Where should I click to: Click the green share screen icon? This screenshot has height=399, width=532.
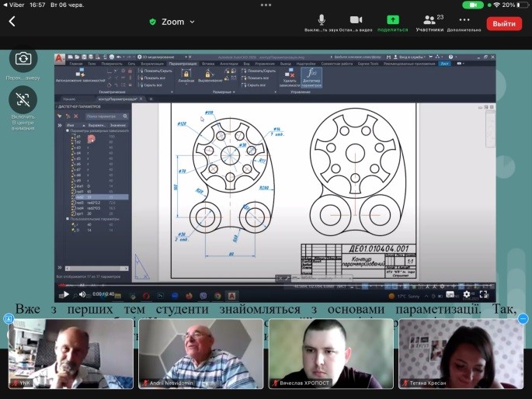[x=393, y=20]
